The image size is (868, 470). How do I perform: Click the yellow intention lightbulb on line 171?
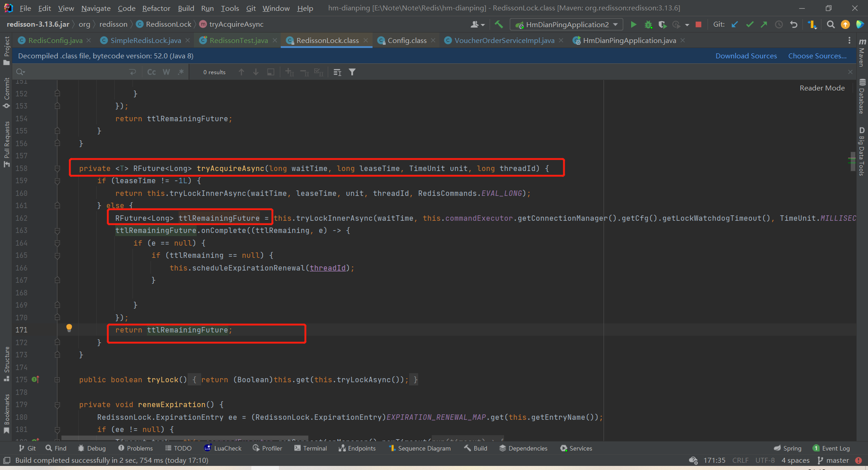pos(69,328)
